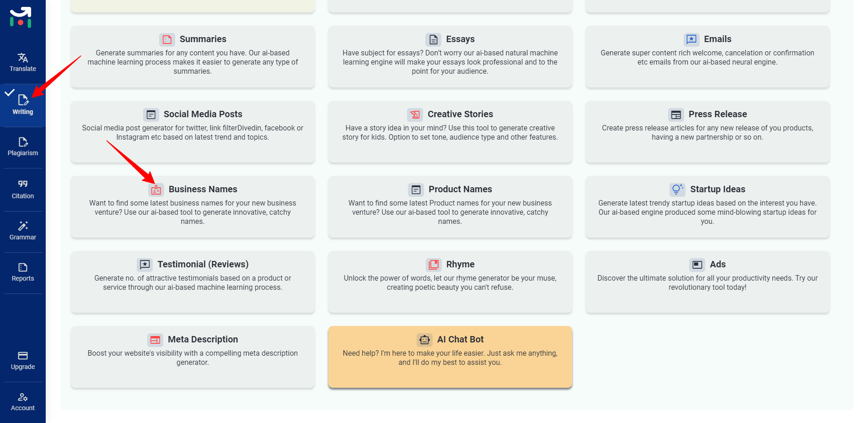Open Account settings from the sidebar

tap(22, 401)
